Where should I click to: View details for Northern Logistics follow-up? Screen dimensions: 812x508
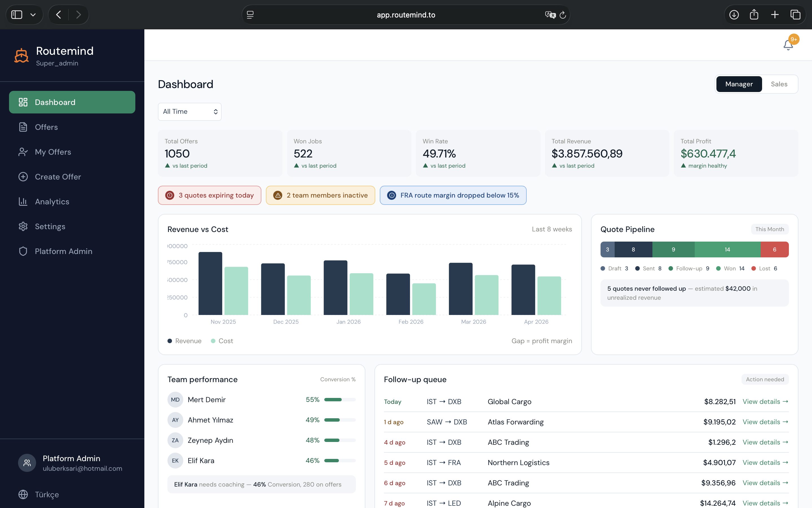point(765,463)
